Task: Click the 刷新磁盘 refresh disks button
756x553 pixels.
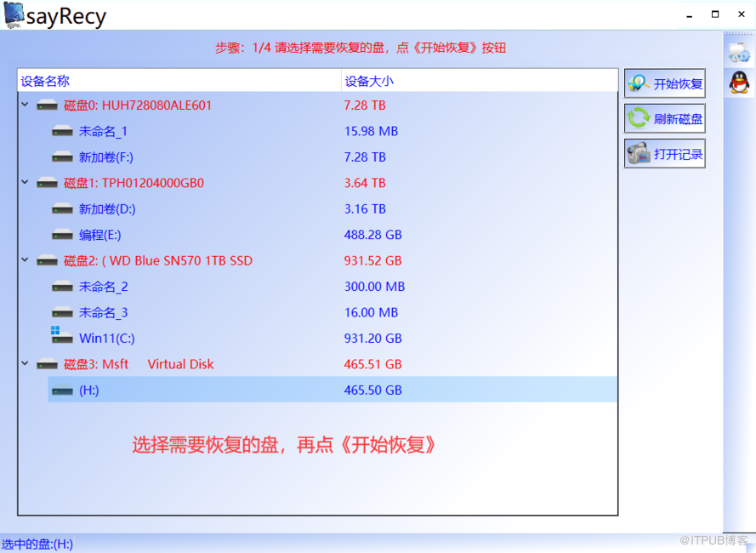Action: pyautogui.click(x=664, y=118)
